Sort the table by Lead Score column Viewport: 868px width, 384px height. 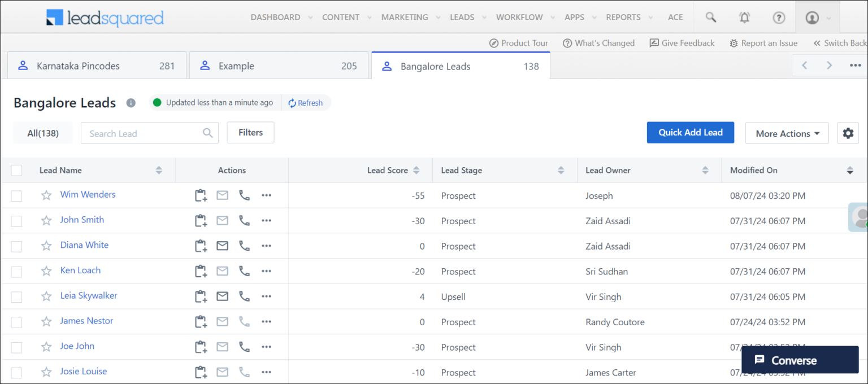click(x=416, y=170)
